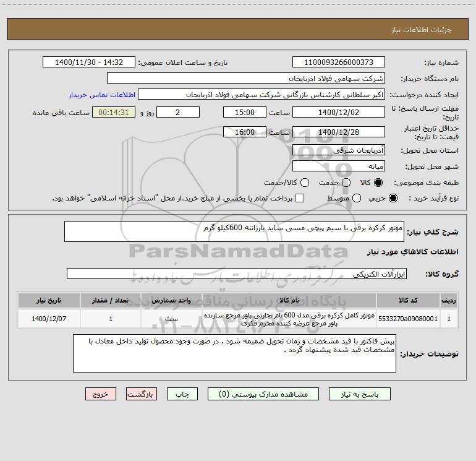Select the خدمت radio button
Image resolution: width=476 pixels, height=461 pixels.
(x=346, y=183)
